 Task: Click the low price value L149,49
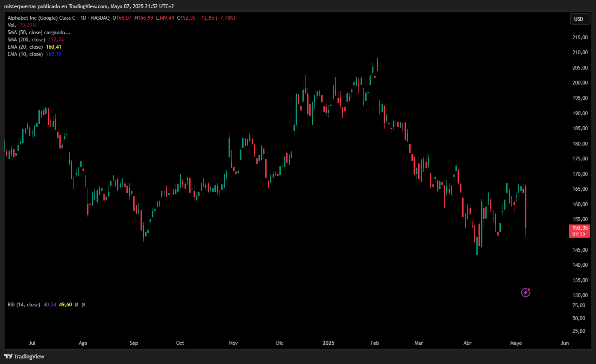(x=165, y=18)
